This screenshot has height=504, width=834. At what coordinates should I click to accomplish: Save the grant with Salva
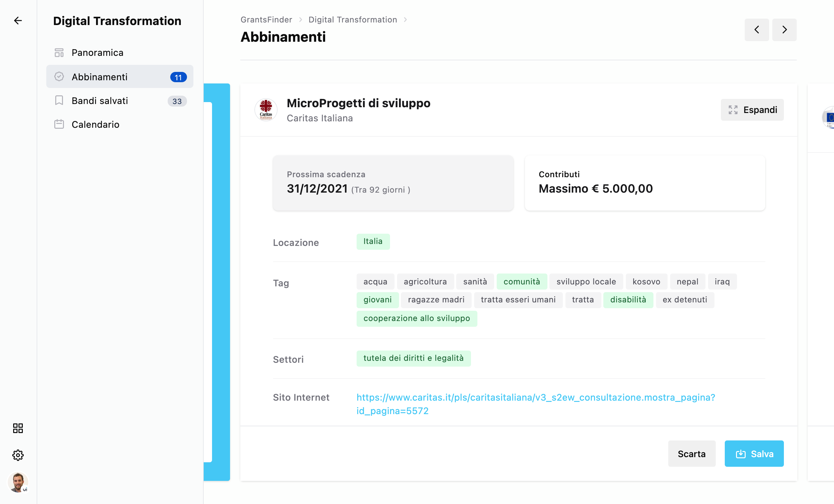click(754, 454)
